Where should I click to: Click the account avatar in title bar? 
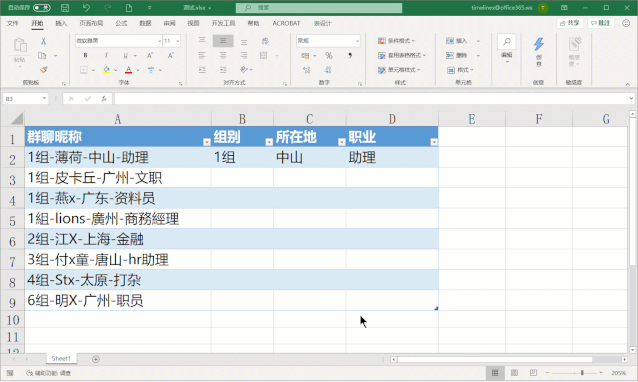tap(543, 8)
